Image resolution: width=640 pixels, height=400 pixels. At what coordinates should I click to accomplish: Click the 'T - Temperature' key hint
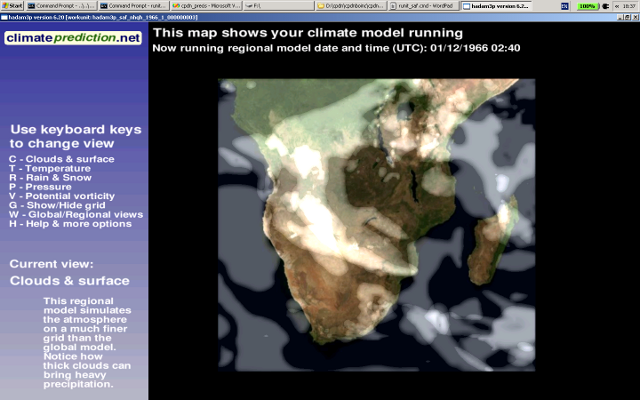point(50,169)
